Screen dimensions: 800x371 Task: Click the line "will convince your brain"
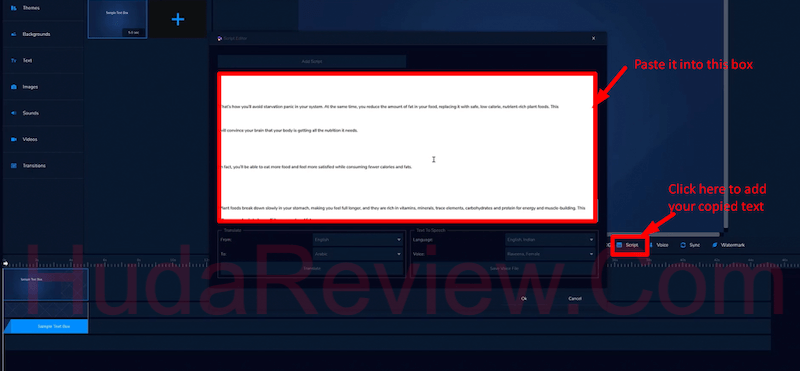[x=289, y=131]
